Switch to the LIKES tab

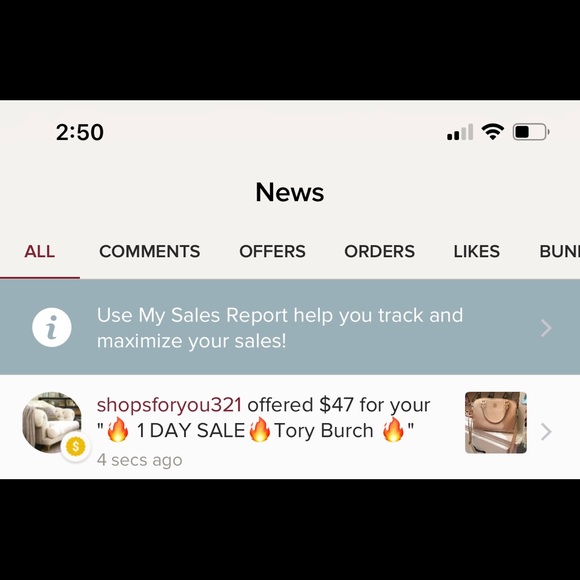tap(476, 252)
